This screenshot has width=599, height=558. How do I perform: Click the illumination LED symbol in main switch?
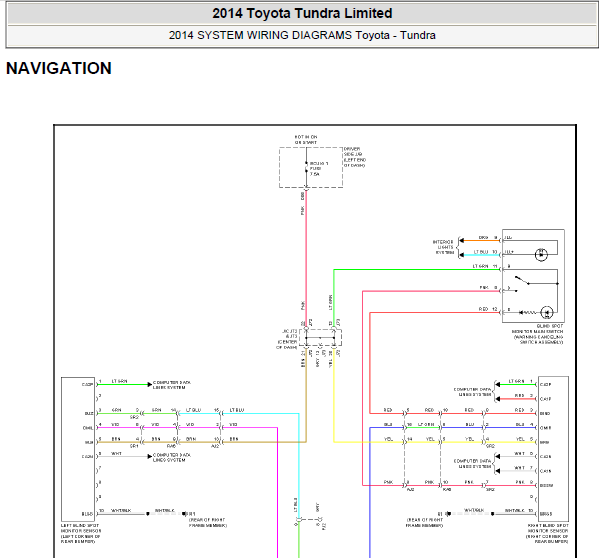point(541,254)
